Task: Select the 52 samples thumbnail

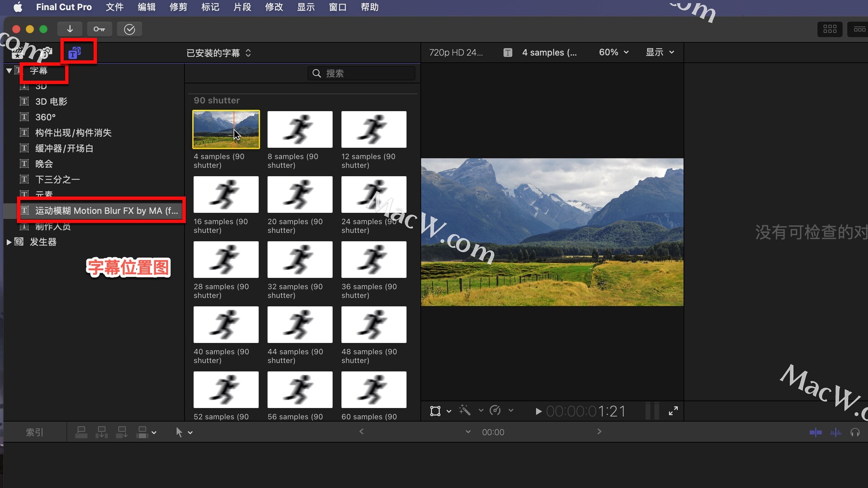Action: 226,389
